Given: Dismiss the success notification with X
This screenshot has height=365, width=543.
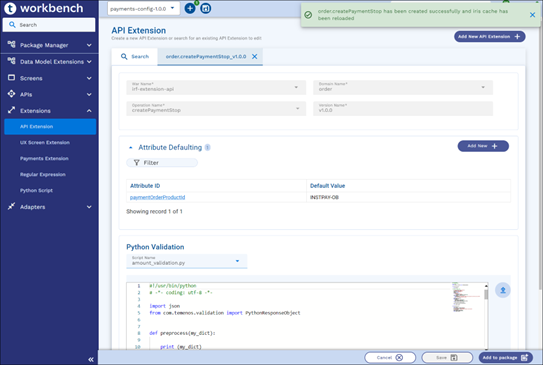Looking at the screenshot, I should coord(532,15).
